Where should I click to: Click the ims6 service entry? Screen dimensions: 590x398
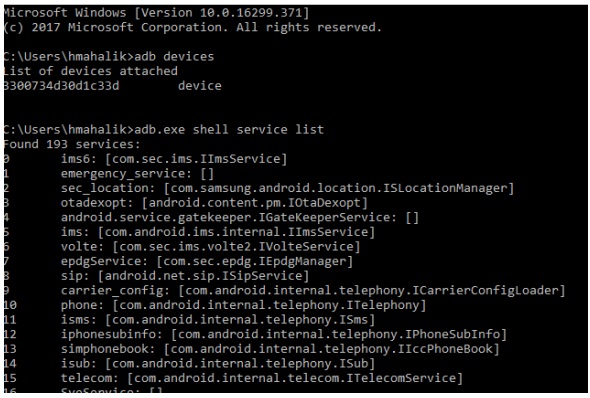click(x=174, y=159)
